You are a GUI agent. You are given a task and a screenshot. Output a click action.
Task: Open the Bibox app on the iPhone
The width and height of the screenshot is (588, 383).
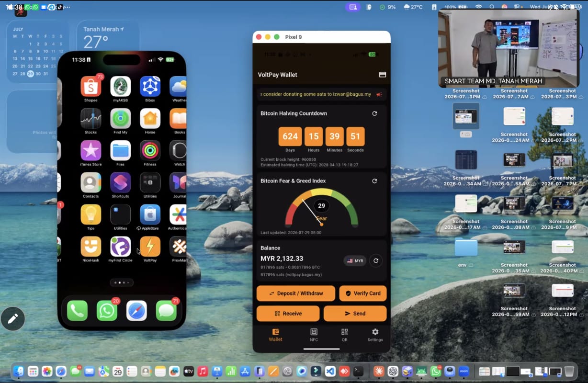[150, 86]
